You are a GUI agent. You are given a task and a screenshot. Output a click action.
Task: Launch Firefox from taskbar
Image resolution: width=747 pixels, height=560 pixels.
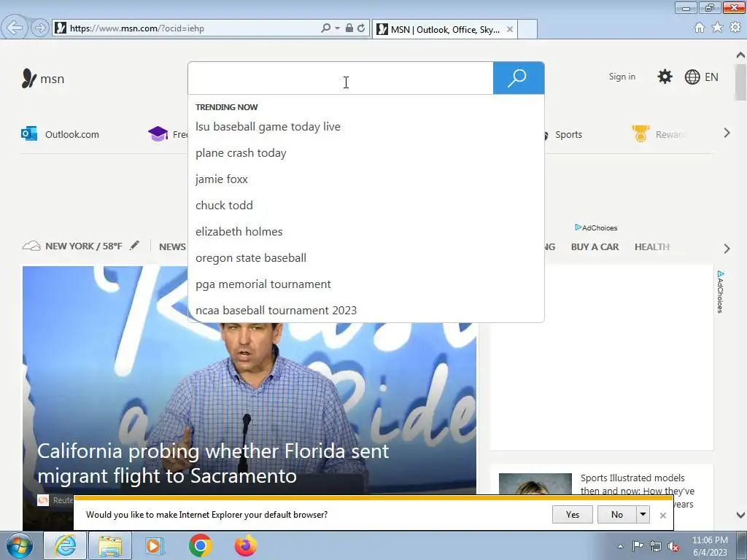click(x=245, y=545)
